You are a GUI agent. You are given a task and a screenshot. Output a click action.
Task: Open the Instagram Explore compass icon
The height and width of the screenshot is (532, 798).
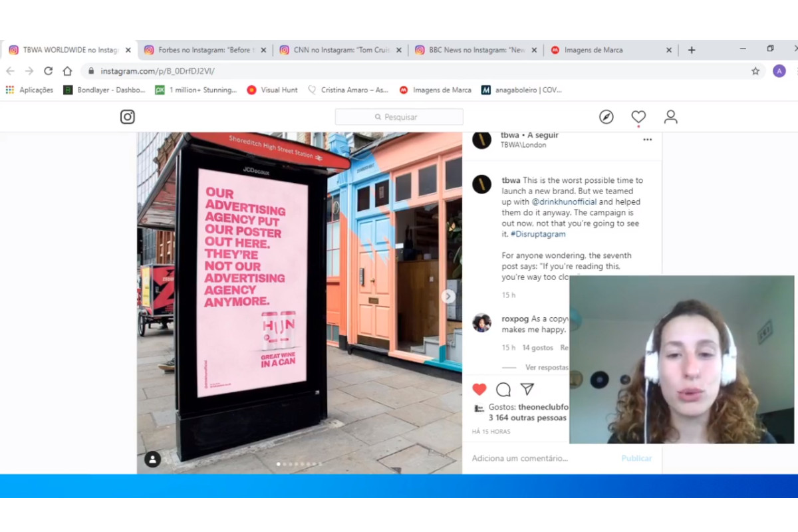click(606, 117)
